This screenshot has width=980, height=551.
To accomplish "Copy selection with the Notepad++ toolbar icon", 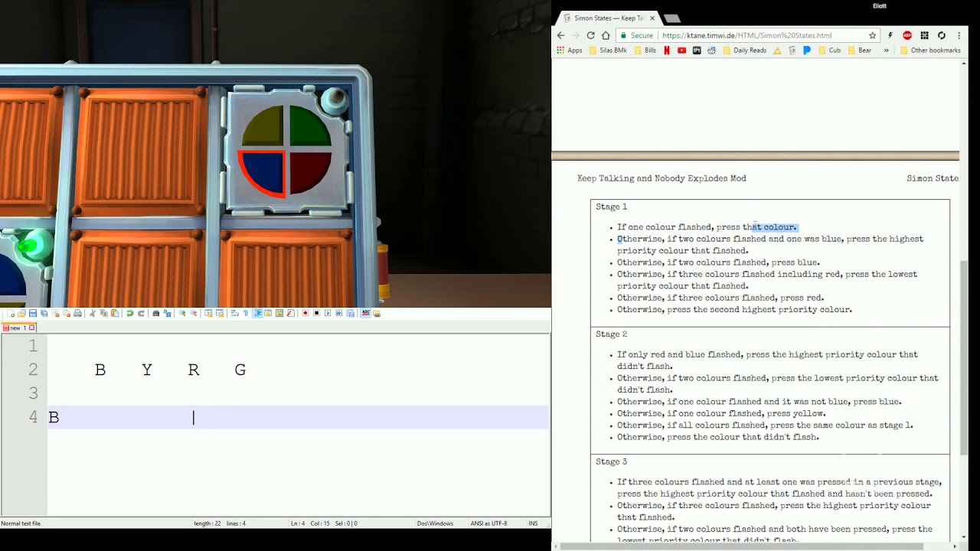I will point(104,313).
